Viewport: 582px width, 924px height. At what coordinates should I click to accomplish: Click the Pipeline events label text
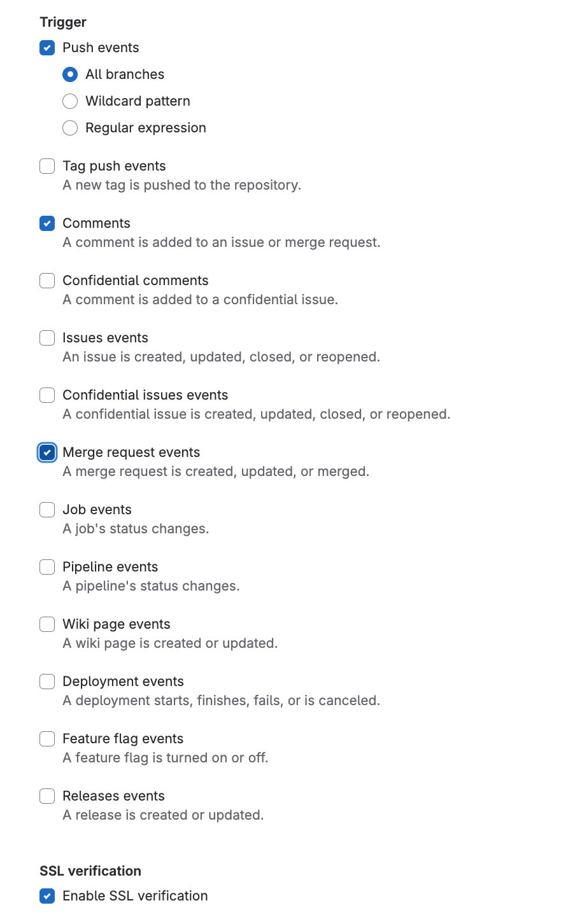click(x=110, y=567)
